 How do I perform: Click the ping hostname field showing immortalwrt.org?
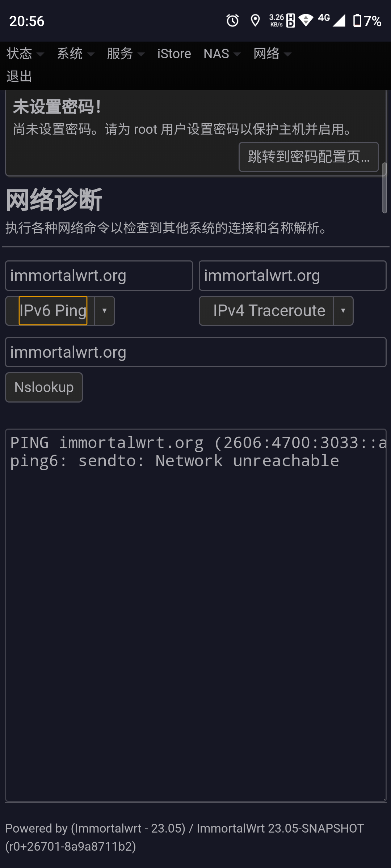[98, 275]
